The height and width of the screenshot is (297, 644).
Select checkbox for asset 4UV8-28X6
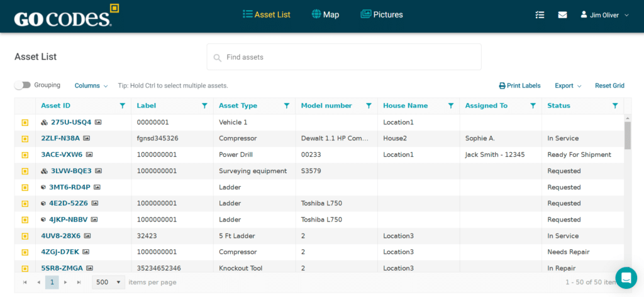(25, 236)
